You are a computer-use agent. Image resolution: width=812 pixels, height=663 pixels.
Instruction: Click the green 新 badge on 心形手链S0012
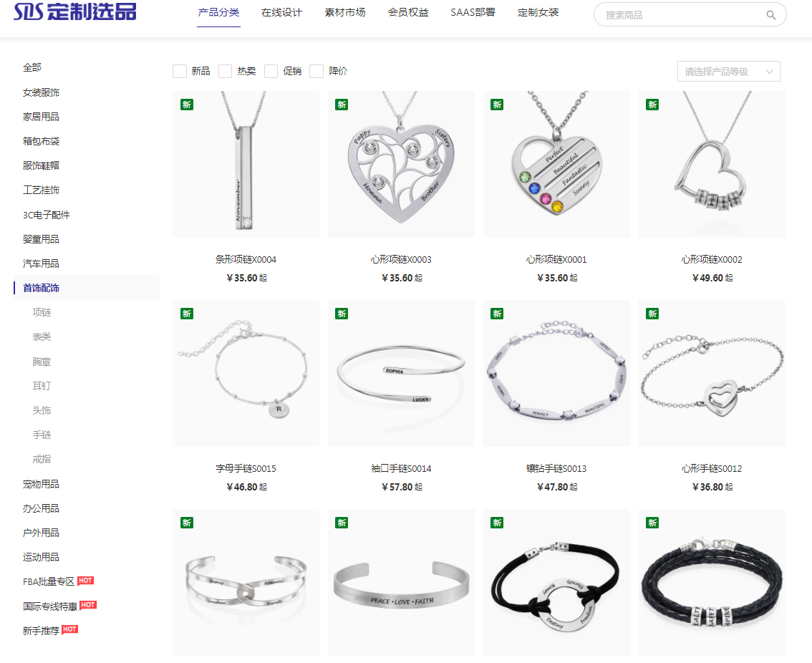click(x=652, y=314)
